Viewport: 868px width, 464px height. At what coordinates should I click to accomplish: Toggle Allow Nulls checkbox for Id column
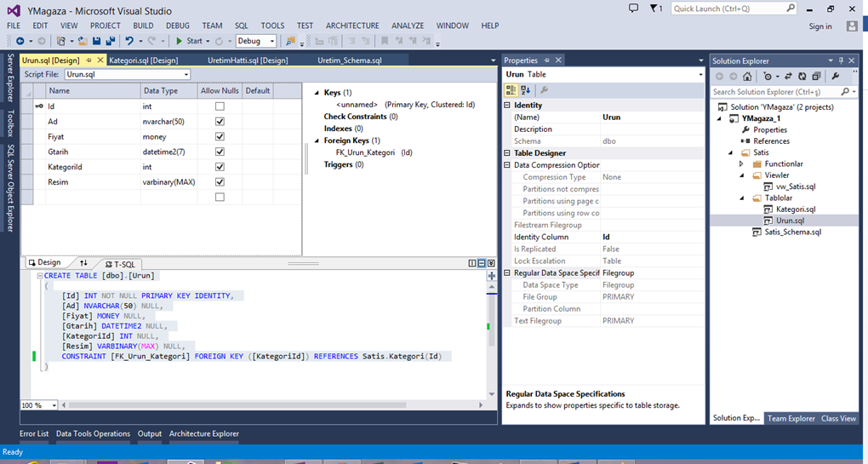[220, 106]
